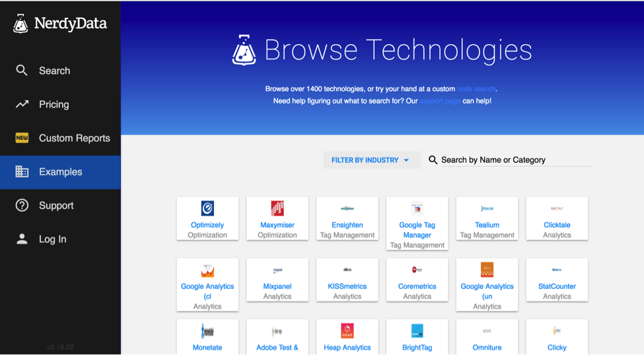Follow the support page link
This screenshot has width=644, height=355.
point(440,101)
